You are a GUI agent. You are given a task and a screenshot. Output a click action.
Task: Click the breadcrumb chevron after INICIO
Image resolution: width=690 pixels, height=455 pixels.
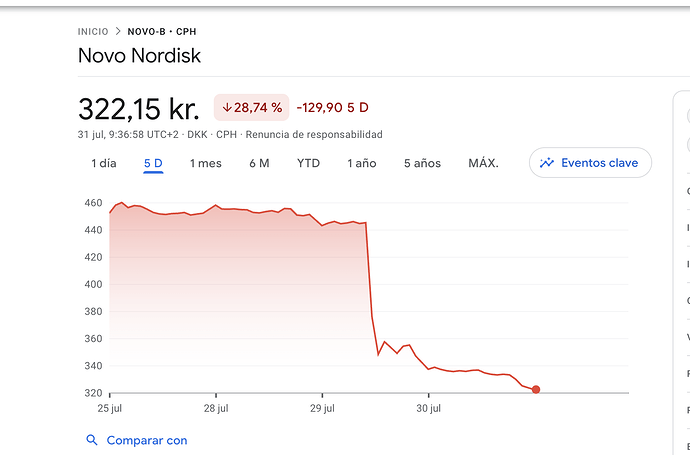(x=118, y=32)
